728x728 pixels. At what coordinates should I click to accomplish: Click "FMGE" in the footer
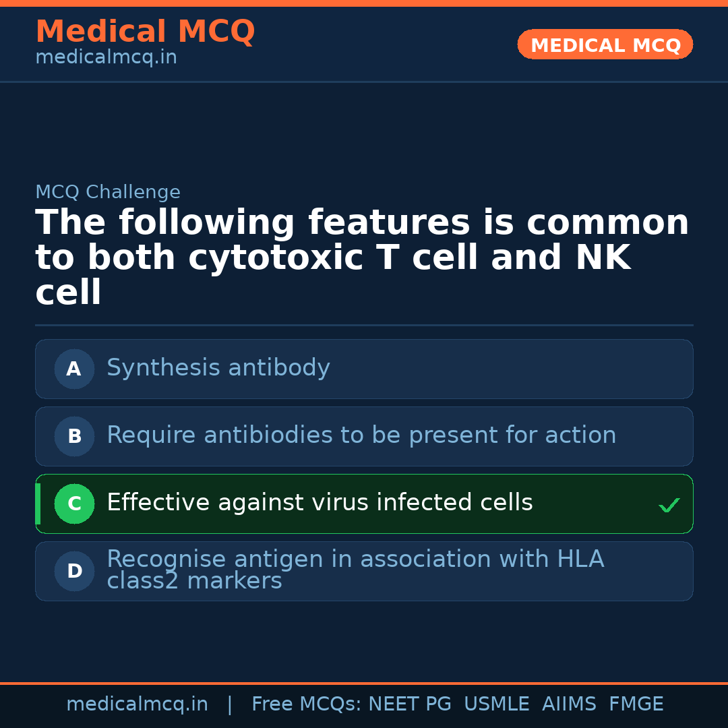(636, 704)
